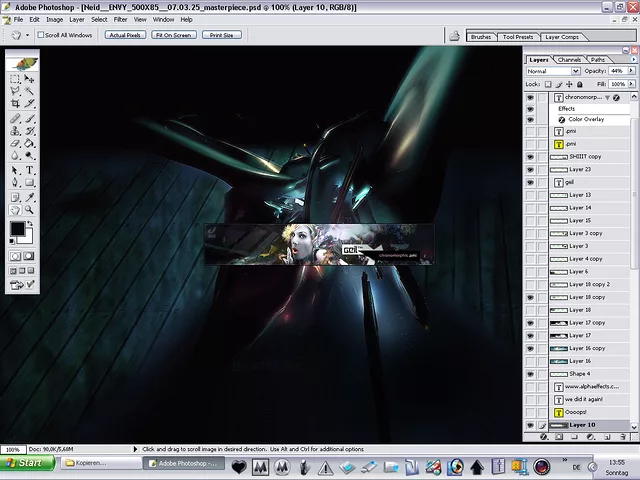Open the Filter menu
Viewport: 640px width, 480px height.
pyautogui.click(x=120, y=20)
